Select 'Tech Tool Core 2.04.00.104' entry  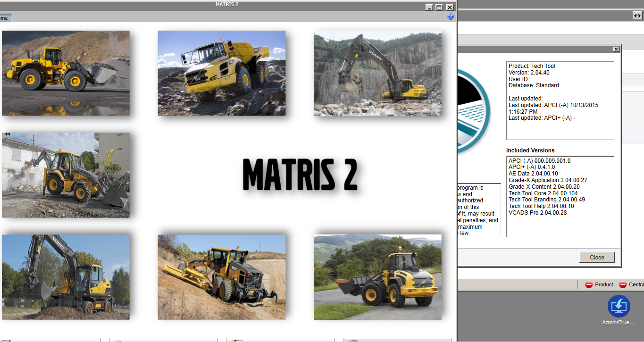click(x=543, y=193)
